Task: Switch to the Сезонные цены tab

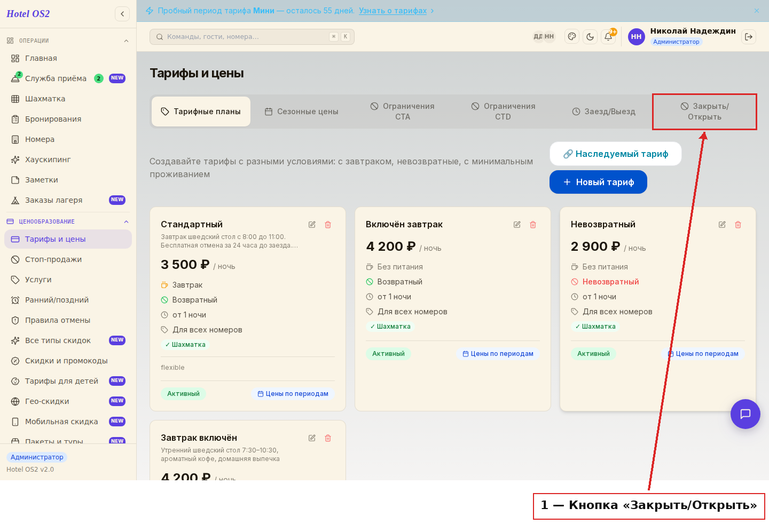Action: 302,112
